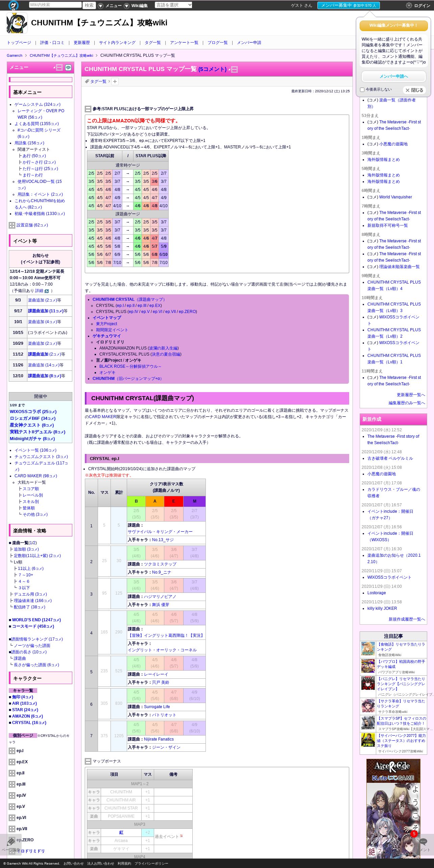Close the Wiki member recruitment popup

point(414,90)
